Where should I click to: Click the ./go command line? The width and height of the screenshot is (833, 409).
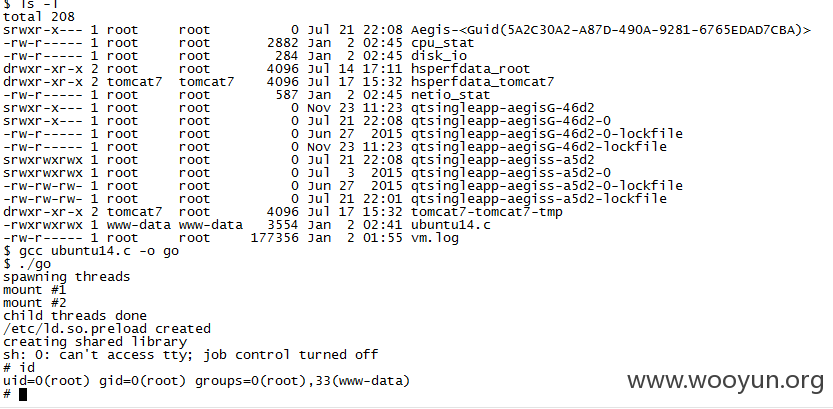coord(27,263)
